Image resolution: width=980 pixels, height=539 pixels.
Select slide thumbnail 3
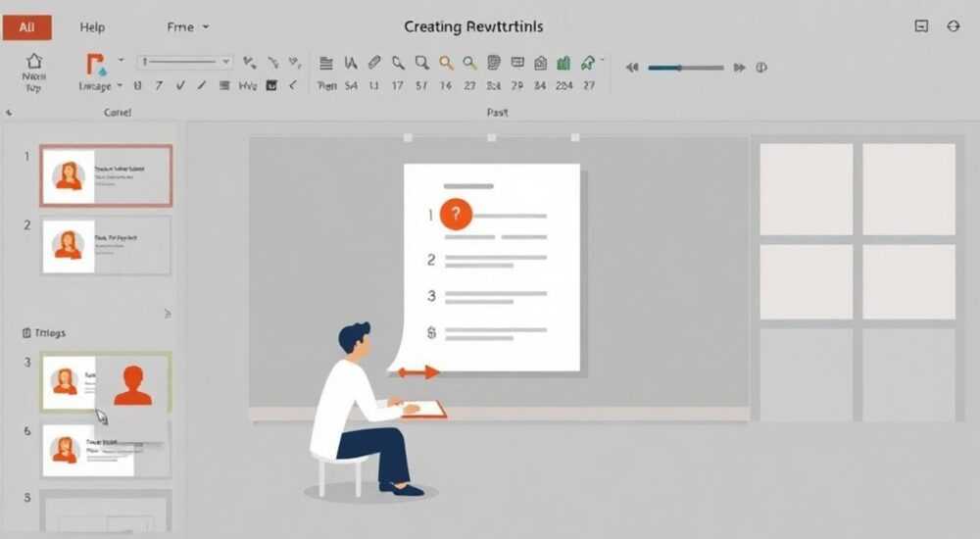(106, 381)
